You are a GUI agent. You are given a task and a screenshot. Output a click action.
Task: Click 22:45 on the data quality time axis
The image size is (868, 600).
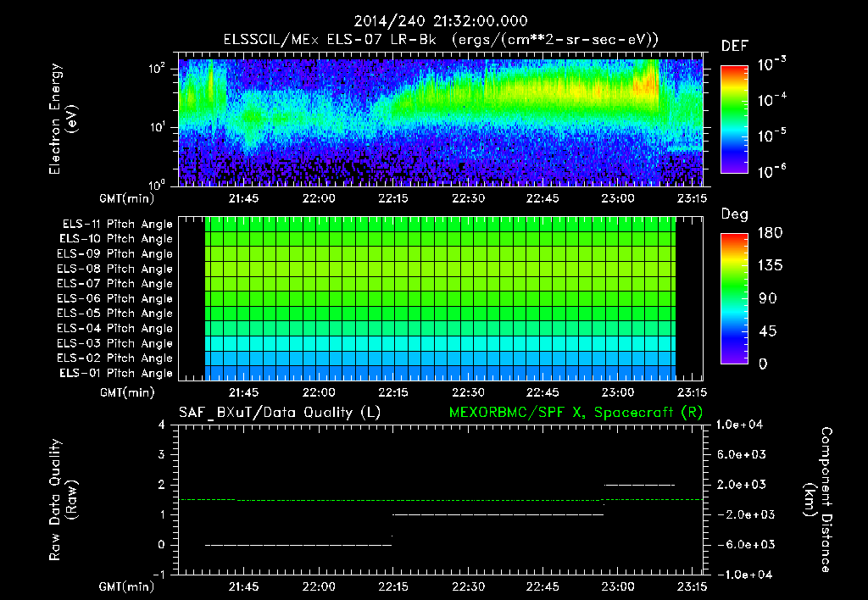[542, 586]
